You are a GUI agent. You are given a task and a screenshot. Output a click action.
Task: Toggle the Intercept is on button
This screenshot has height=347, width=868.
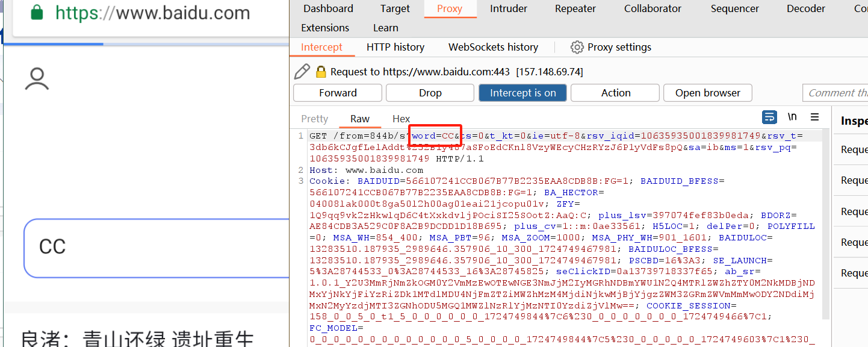[522, 93]
